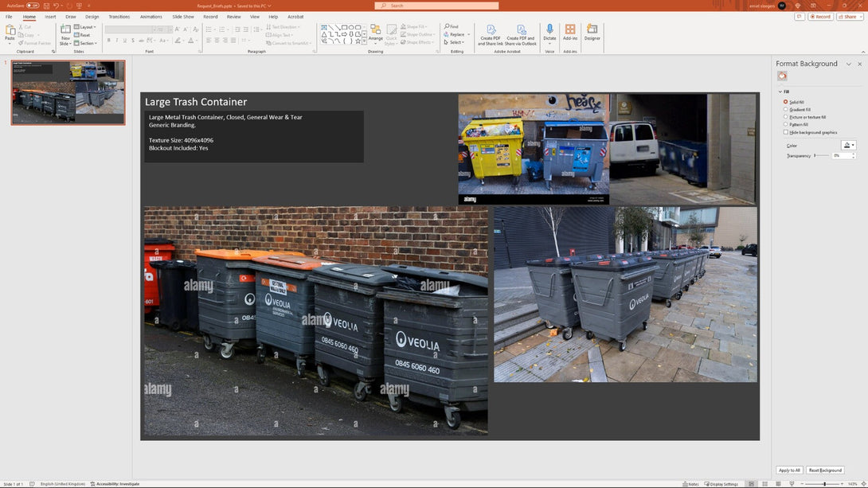Click the Save icon in title bar
Image resolution: width=868 pixels, height=488 pixels.
46,6
